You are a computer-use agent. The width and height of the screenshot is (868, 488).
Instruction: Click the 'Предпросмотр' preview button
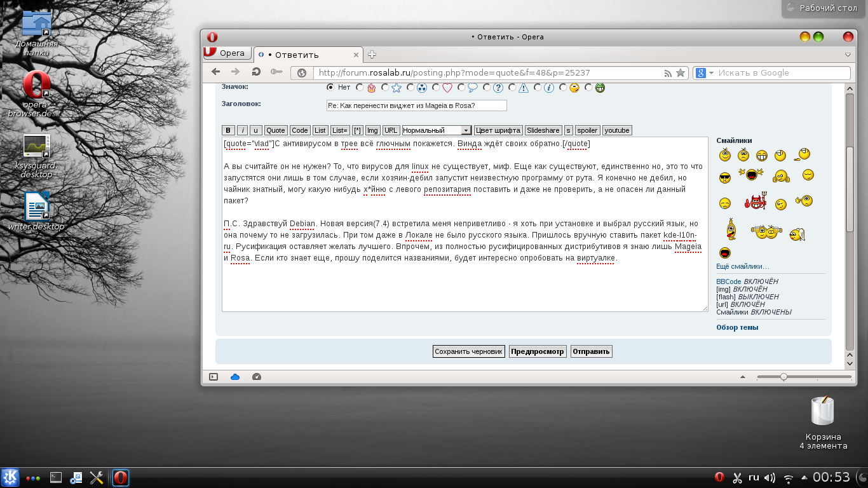[x=538, y=351]
